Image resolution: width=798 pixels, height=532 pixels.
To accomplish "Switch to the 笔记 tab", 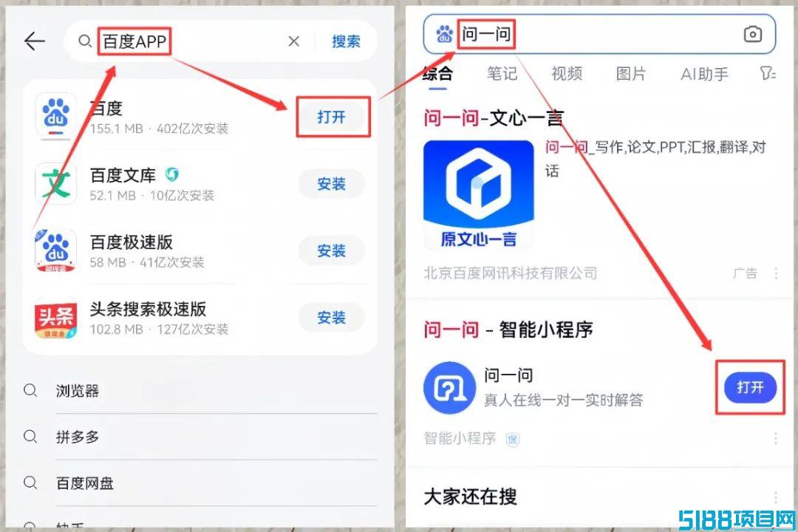I will 502,74.
